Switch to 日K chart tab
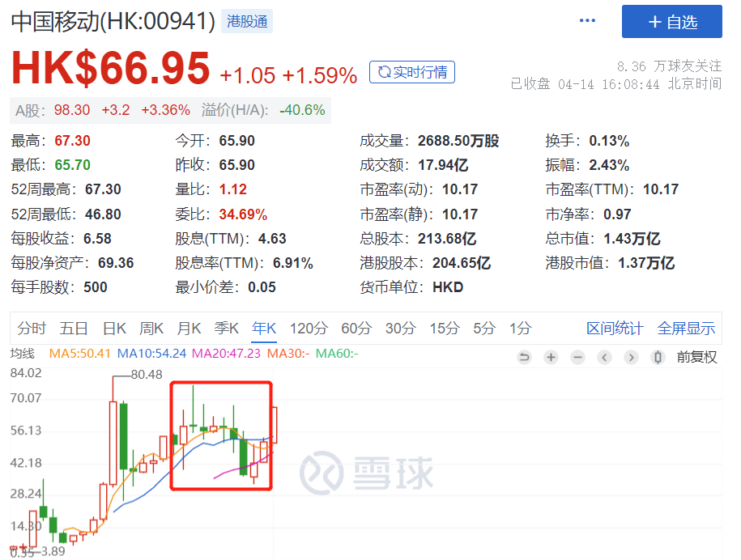This screenshot has width=741, height=560. (114, 329)
